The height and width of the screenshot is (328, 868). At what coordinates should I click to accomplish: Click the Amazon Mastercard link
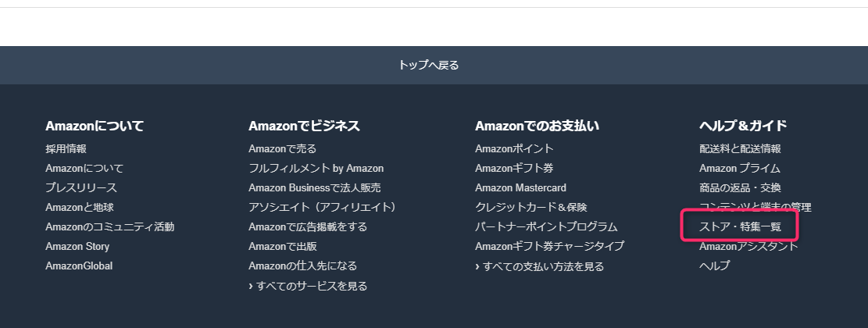[x=520, y=187]
